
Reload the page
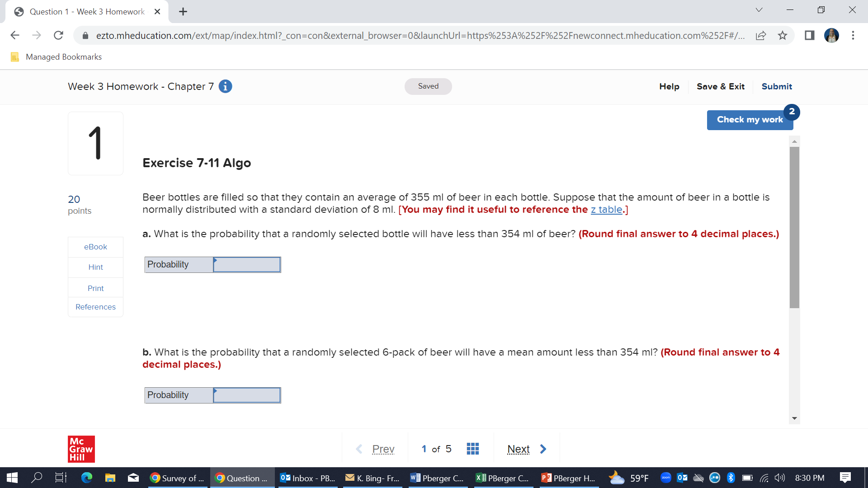click(x=58, y=35)
